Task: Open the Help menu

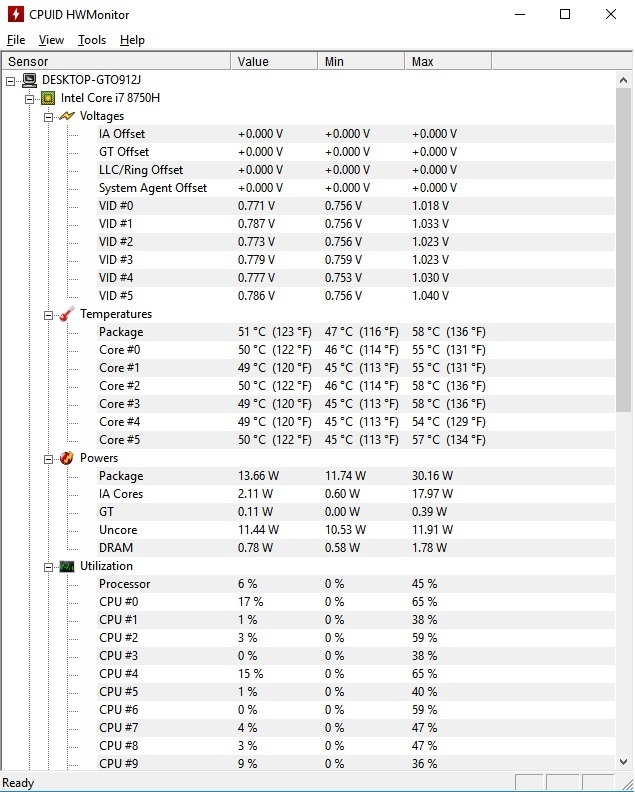Action: click(x=132, y=40)
